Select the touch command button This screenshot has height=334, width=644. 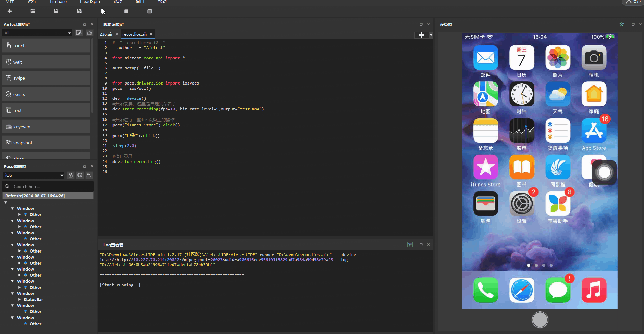tap(46, 45)
